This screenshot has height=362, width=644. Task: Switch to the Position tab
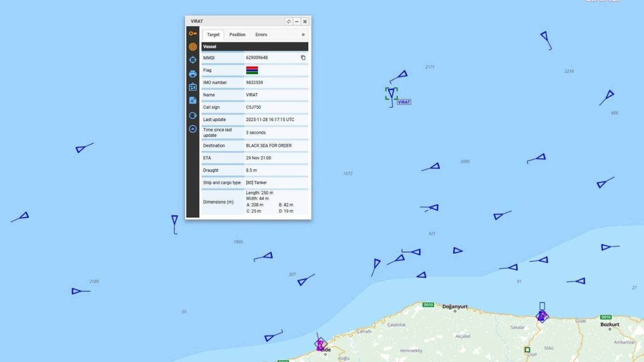(x=237, y=35)
